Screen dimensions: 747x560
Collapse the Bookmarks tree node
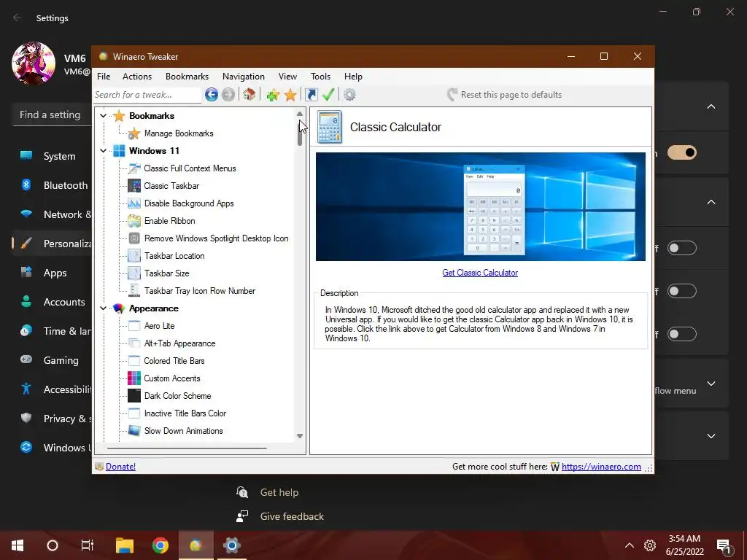103,116
